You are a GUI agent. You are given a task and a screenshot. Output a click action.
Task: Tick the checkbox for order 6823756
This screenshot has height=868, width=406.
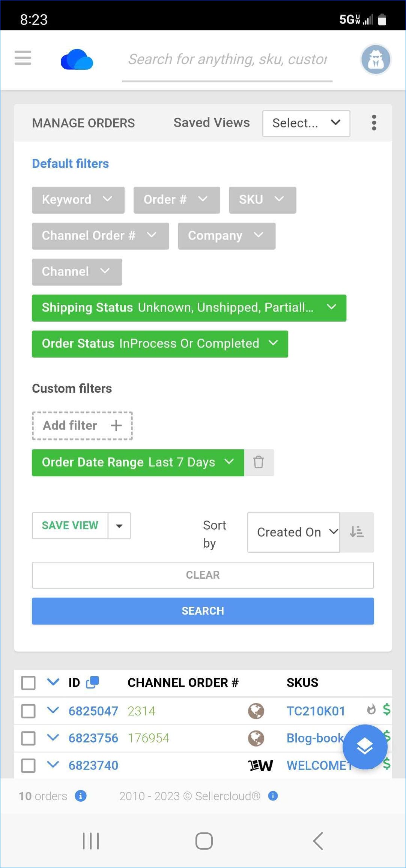[x=29, y=738]
